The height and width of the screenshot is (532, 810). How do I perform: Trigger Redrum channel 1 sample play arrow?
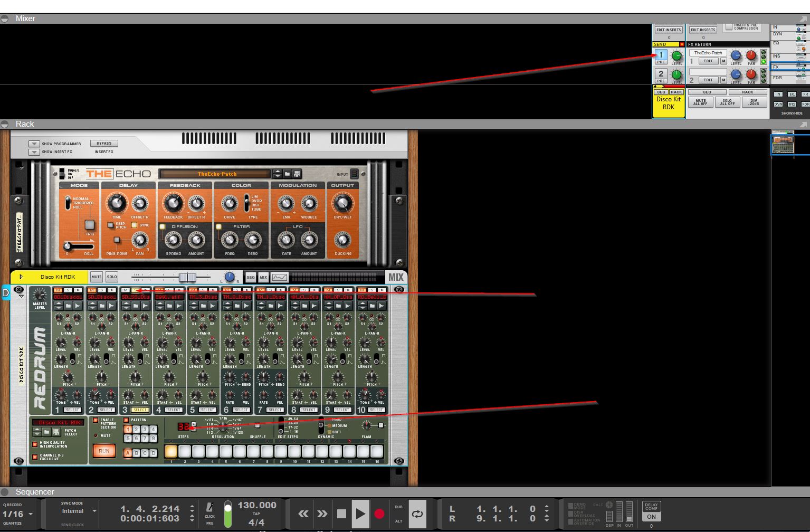(x=77, y=290)
